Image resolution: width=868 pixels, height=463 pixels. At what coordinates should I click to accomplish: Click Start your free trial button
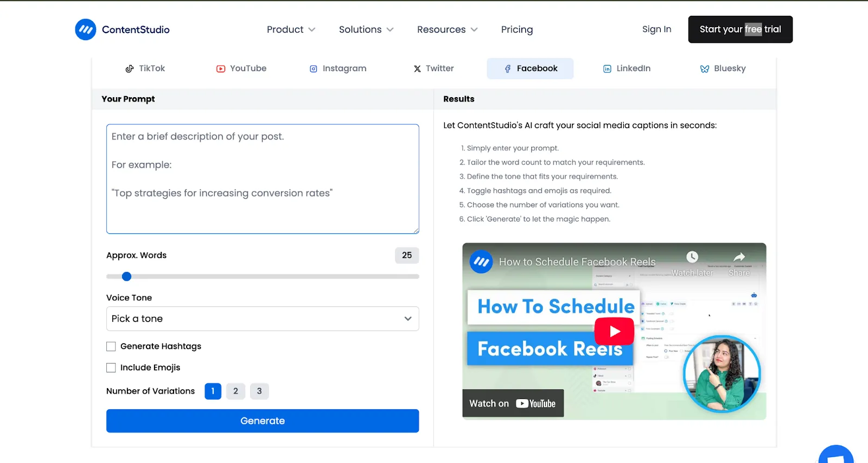click(x=741, y=29)
